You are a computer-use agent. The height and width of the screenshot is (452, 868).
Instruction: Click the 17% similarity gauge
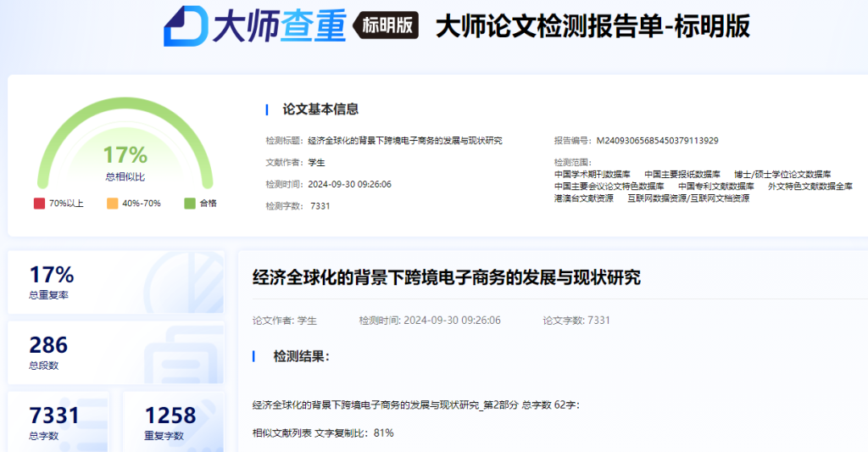pyautogui.click(x=125, y=142)
